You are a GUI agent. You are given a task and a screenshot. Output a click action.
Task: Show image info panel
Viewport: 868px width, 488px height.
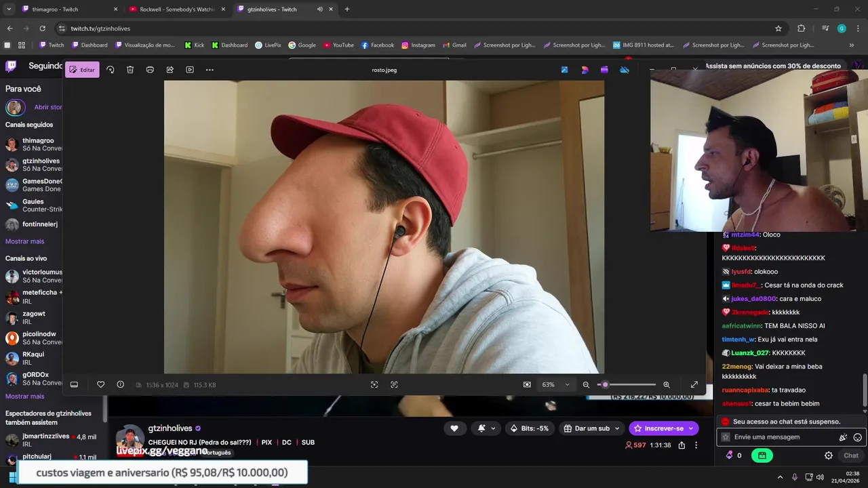point(120,384)
